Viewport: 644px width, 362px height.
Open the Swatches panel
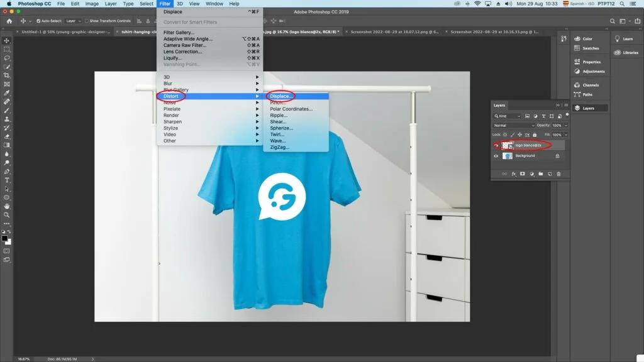tap(587, 48)
